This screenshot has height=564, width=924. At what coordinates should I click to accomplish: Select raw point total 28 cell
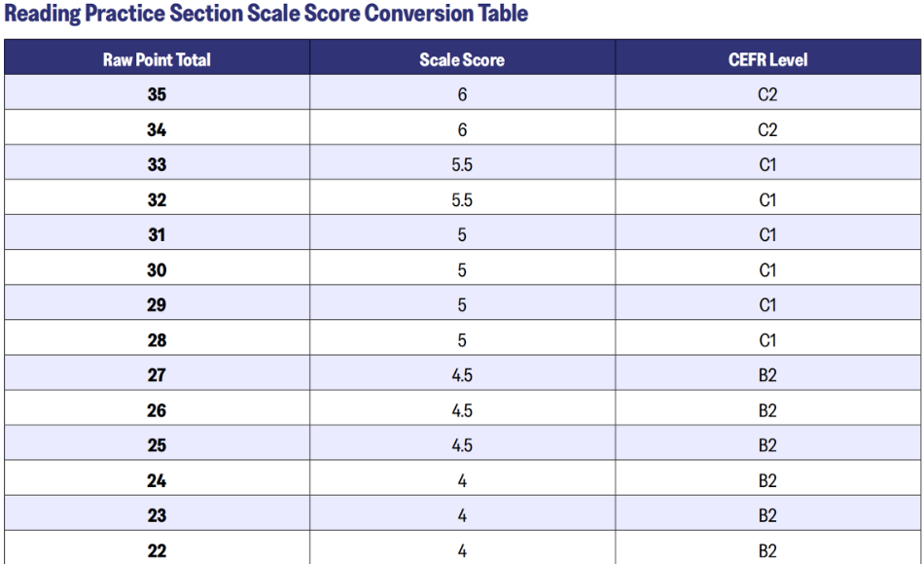(x=157, y=339)
